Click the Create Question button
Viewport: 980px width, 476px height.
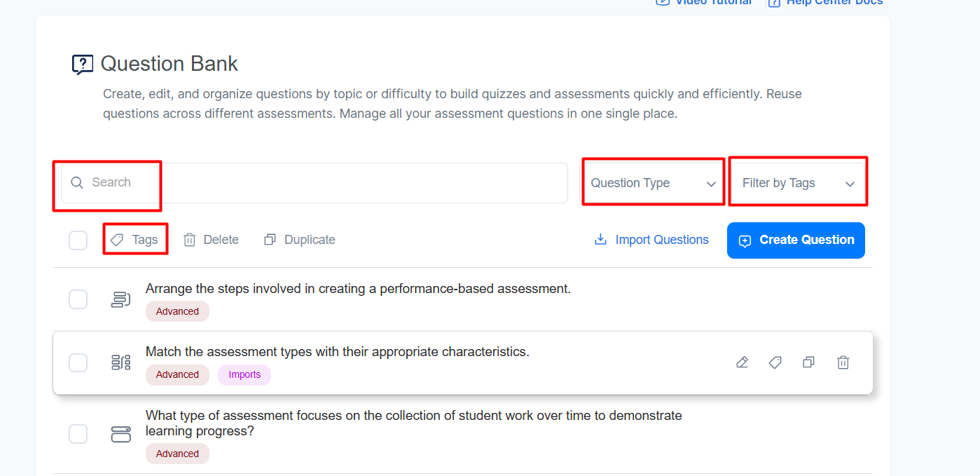(x=796, y=240)
